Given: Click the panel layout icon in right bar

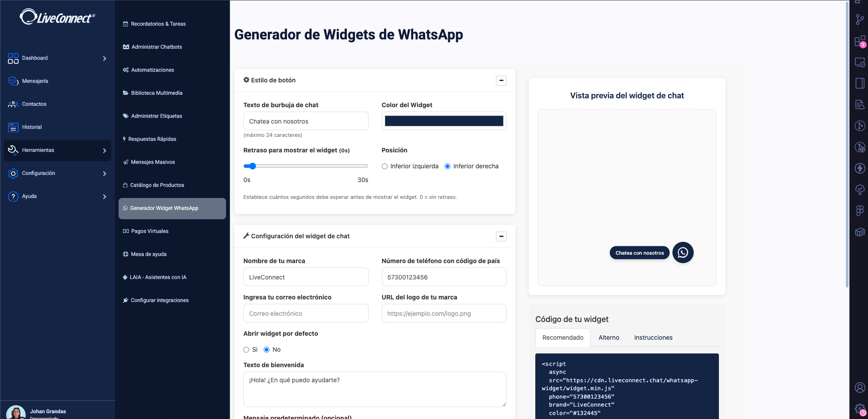Looking at the screenshot, I should click(x=860, y=83).
